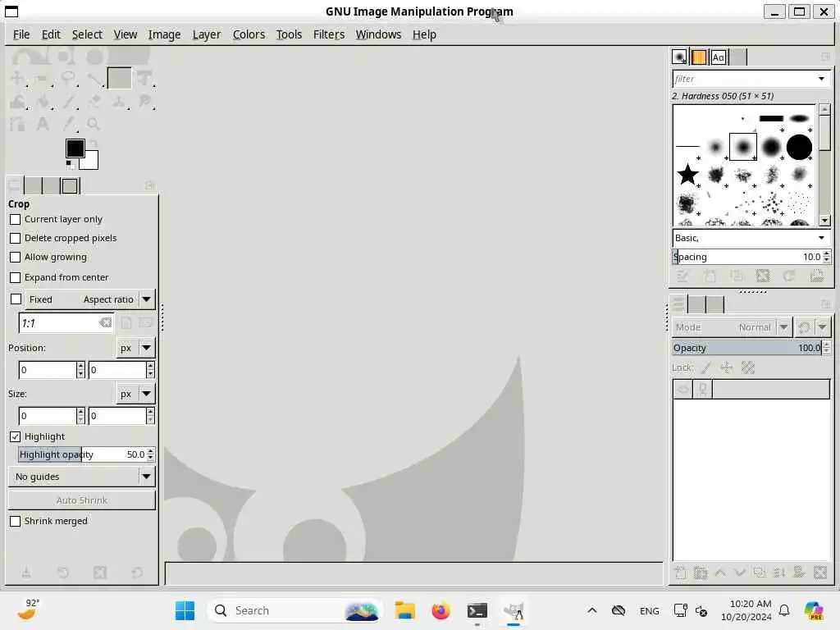Click the new layer icon in Layers panel

click(680, 573)
